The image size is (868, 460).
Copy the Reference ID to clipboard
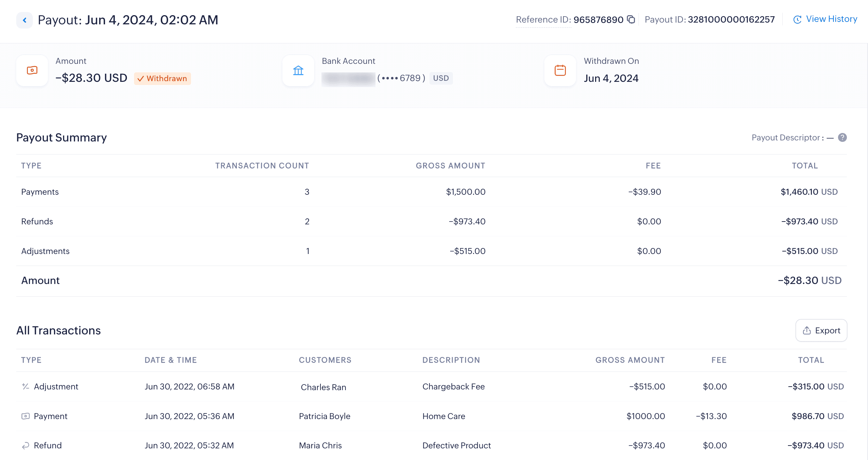[631, 19]
